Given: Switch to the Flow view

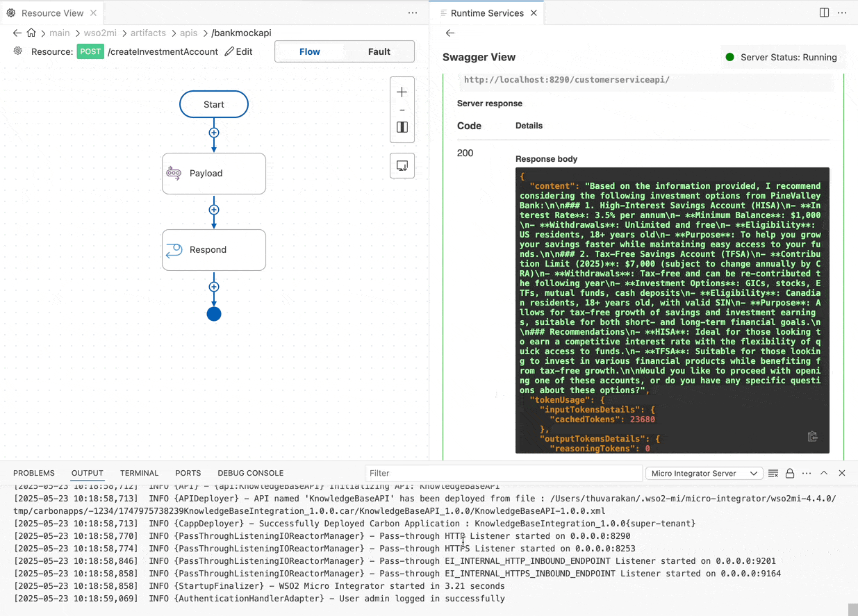Looking at the screenshot, I should coord(310,51).
